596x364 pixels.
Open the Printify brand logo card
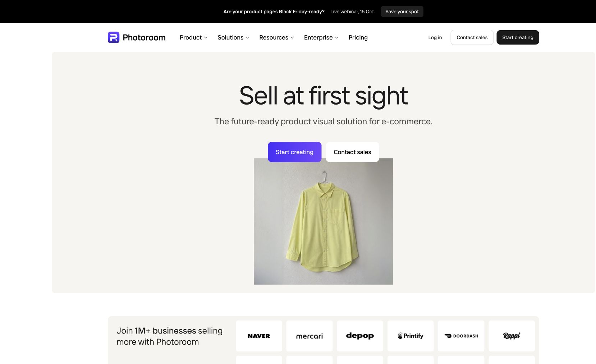411,336
